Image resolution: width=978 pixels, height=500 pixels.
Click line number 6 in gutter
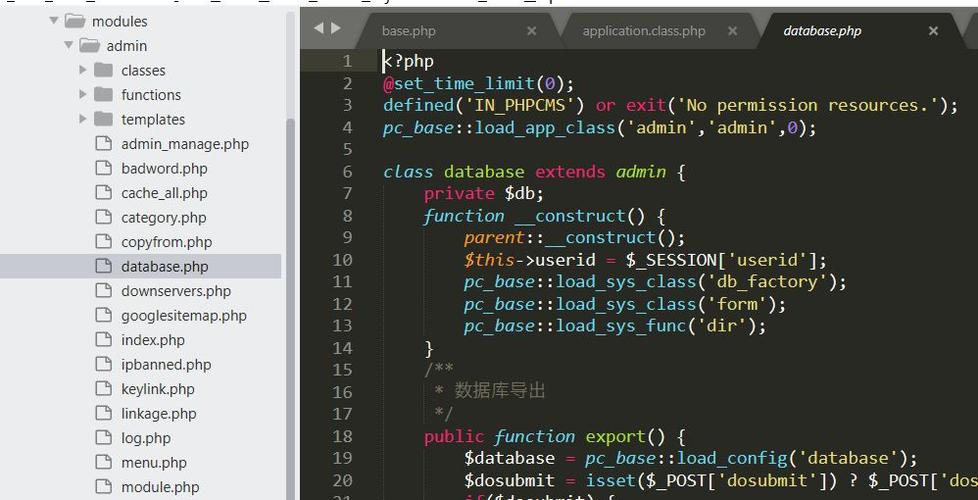click(x=347, y=171)
